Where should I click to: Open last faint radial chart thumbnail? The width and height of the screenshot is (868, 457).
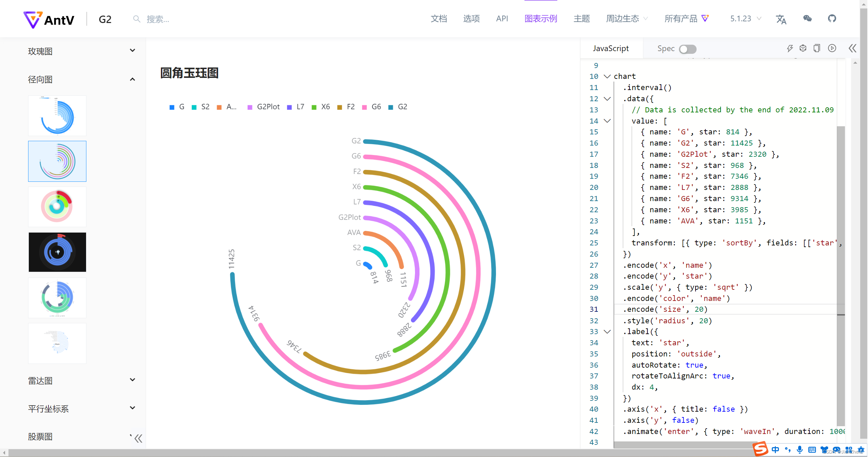[57, 343]
